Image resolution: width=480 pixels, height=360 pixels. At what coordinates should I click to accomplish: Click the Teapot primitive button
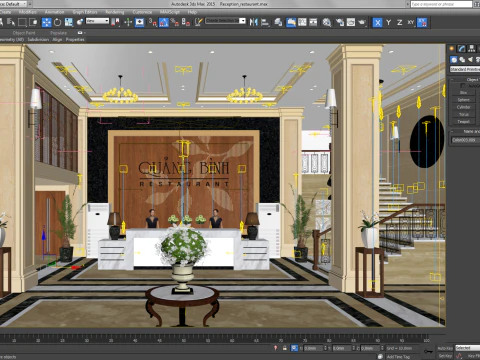point(464,122)
